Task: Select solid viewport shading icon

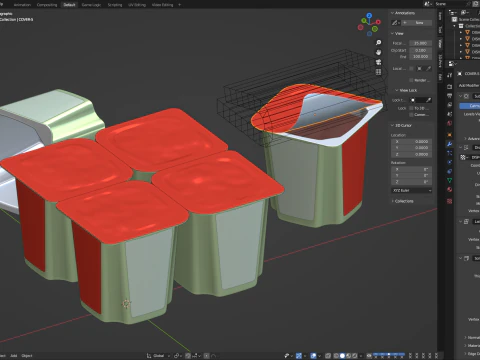Action: pos(342,356)
